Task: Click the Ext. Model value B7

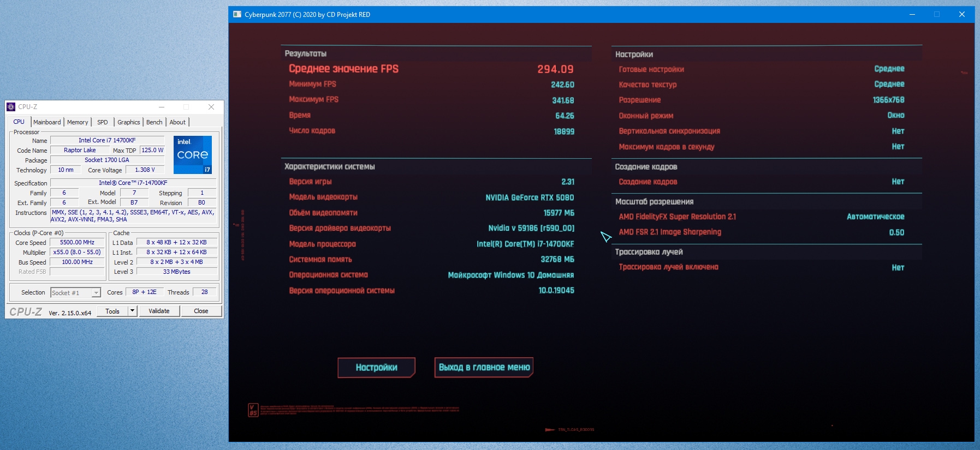Action: coord(134,202)
